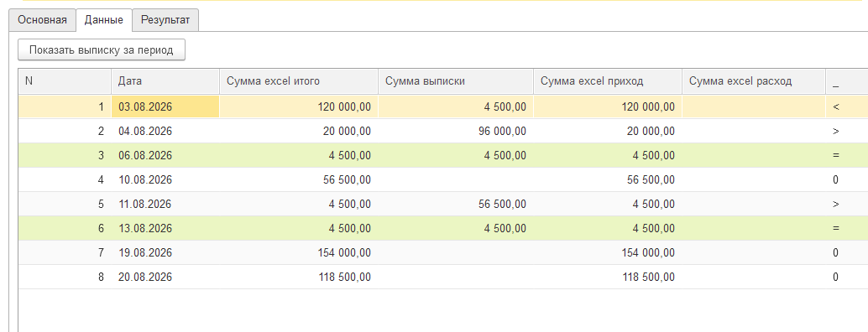Click Сумма excel приход column header
Viewport: 868px width, 332px height.
tap(607, 81)
